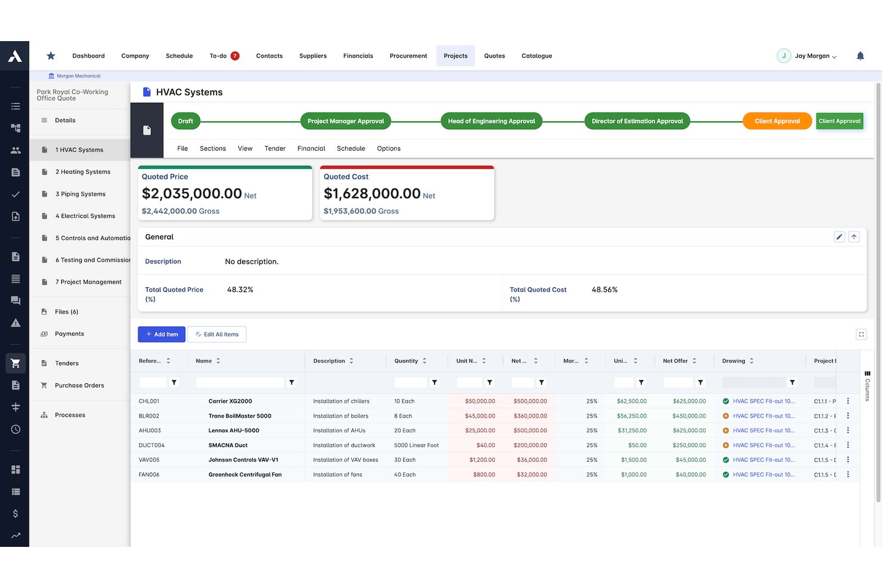Screen dimensions: 882x588
Task: Click the vertical page scrollbar
Action: tap(878, 292)
